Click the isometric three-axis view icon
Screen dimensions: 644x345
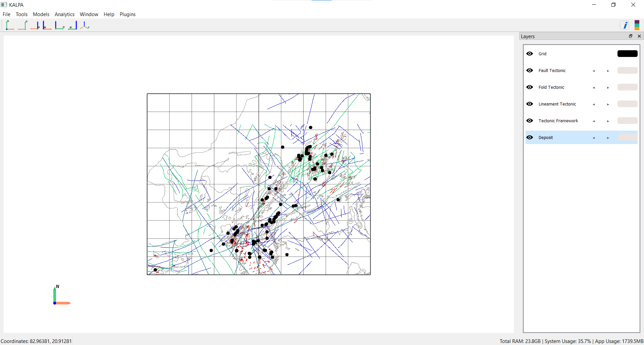point(85,25)
